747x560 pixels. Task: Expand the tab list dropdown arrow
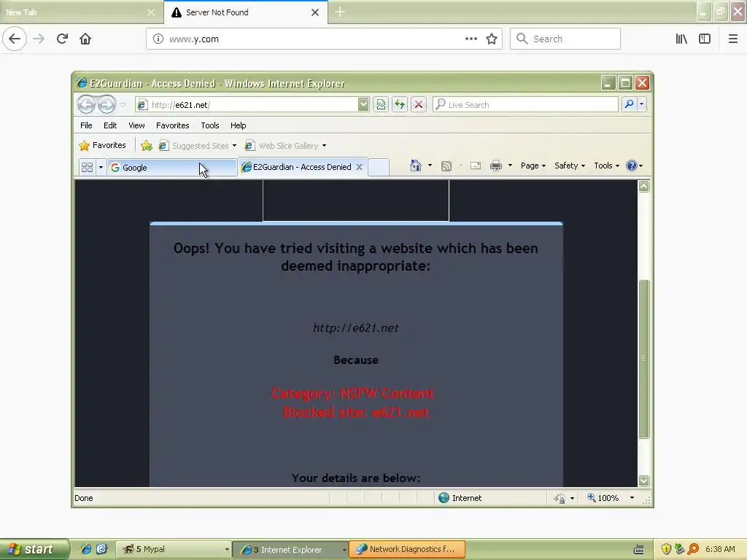[101, 167]
